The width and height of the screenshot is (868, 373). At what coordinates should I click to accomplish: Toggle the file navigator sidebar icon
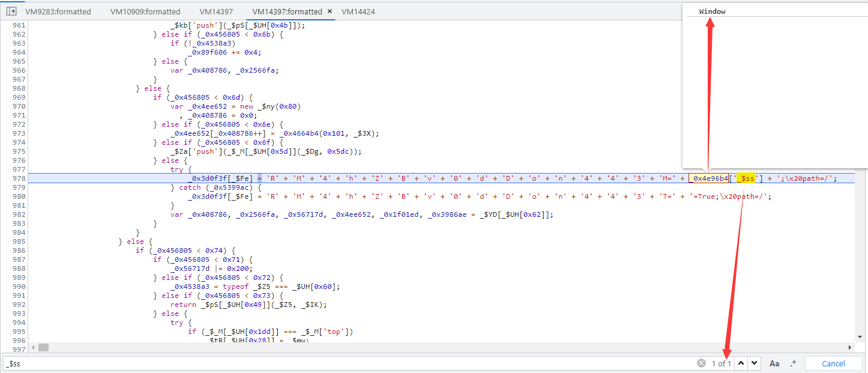11,11
